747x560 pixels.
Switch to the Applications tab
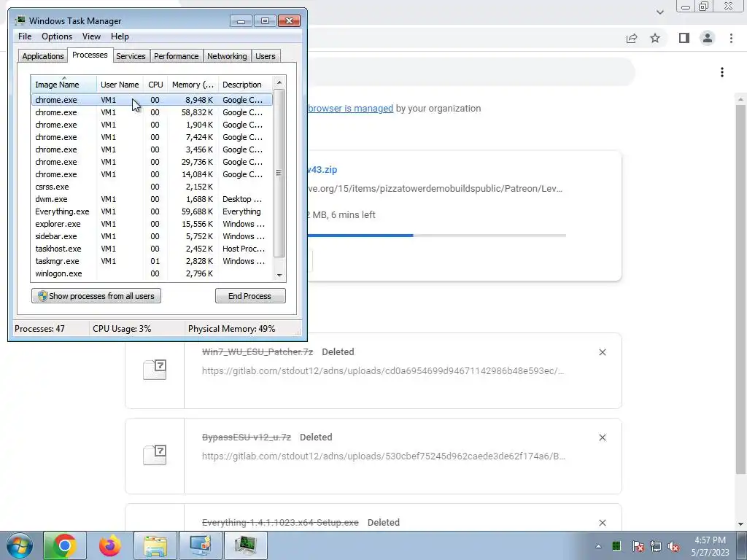(x=43, y=56)
